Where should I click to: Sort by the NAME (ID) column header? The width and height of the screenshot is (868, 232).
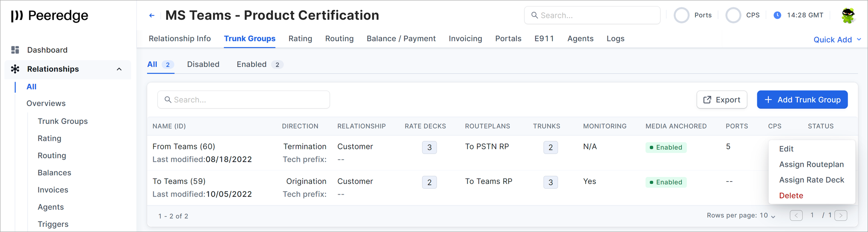(169, 126)
